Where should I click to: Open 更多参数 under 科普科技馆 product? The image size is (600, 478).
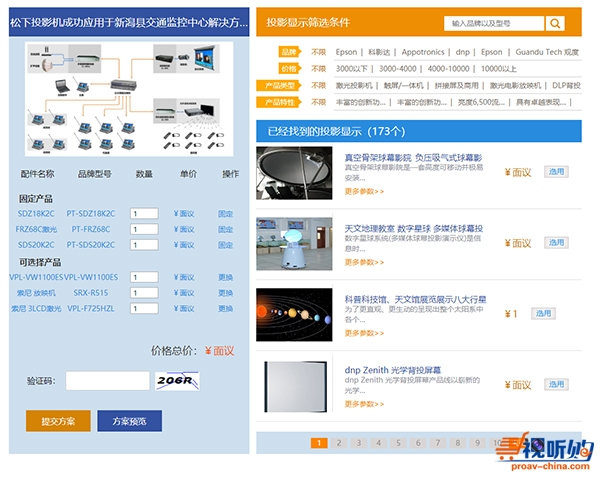[364, 333]
